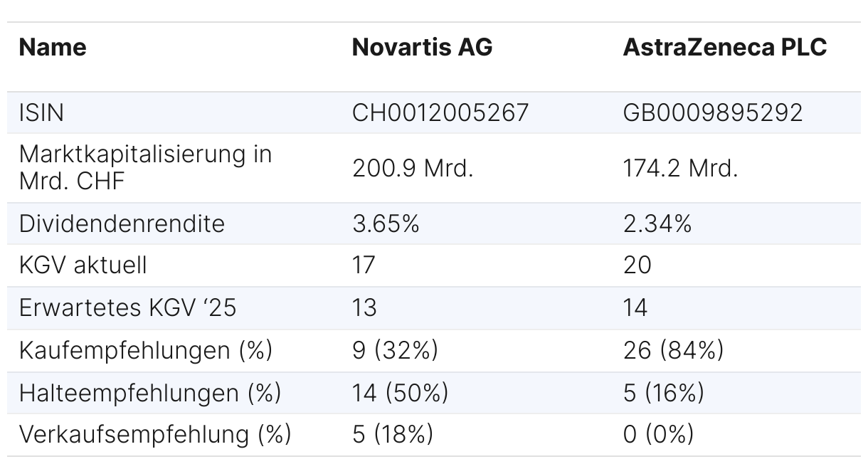Click the 200.9 Mrd. market cap value

(x=413, y=168)
